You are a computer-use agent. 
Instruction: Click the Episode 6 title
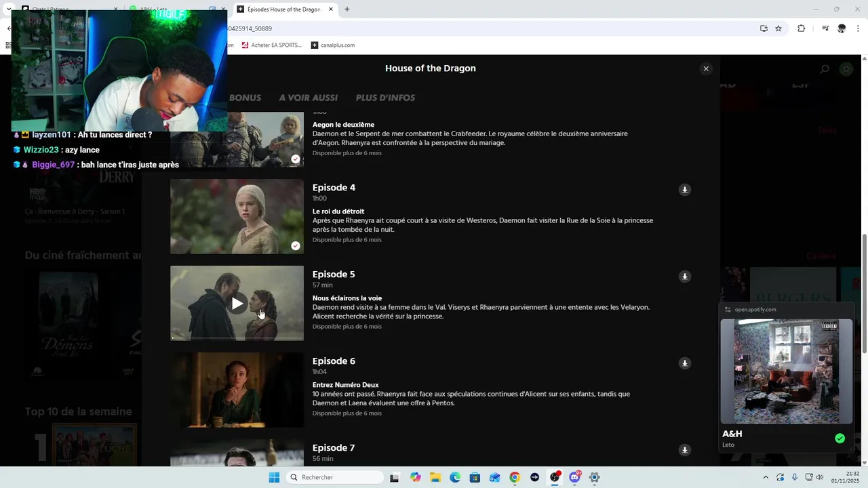[334, 361]
